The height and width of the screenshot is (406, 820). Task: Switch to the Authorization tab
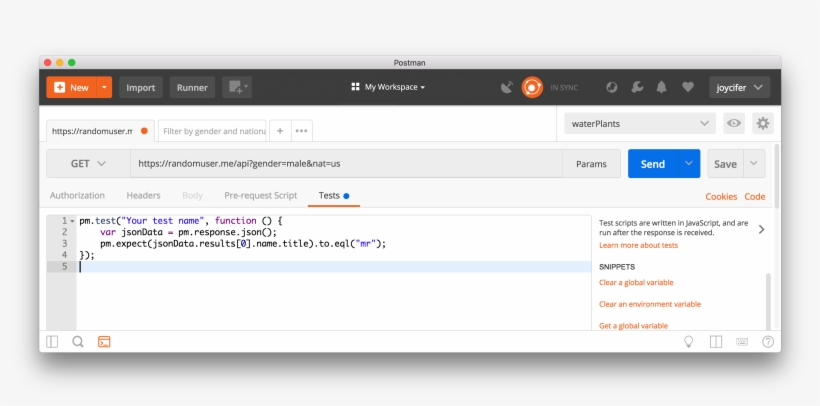tap(77, 195)
